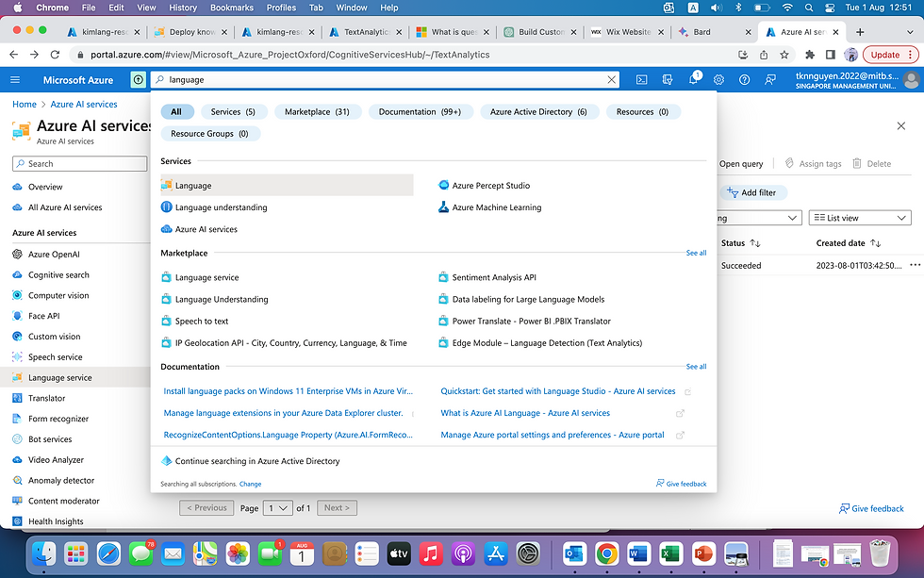The width and height of the screenshot is (924, 578).
Task: Open Azure Cloud Shell icon
Action: (x=642, y=79)
